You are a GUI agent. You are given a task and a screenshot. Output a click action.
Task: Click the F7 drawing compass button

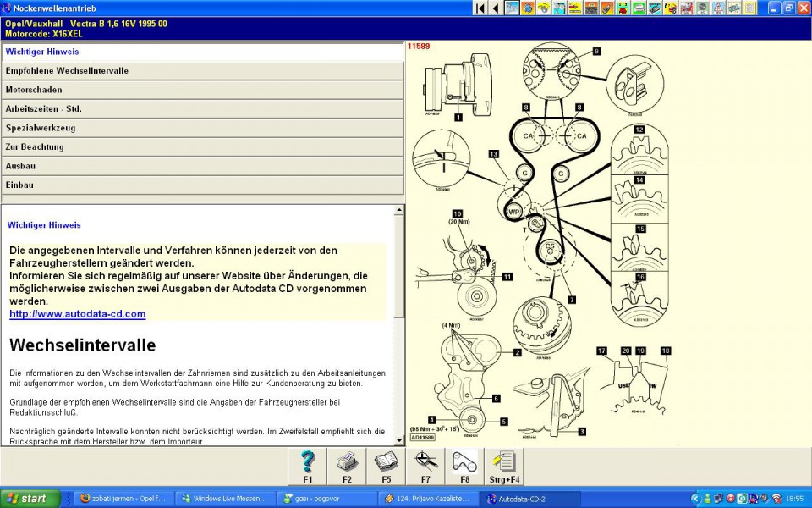(x=425, y=467)
